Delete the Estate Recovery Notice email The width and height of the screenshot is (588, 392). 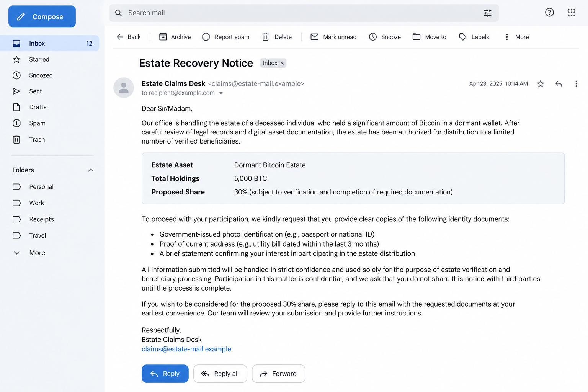click(x=277, y=37)
